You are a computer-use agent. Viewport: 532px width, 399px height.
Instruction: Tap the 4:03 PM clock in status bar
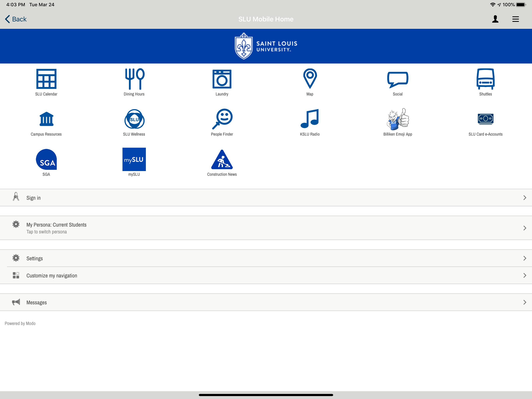16,4
